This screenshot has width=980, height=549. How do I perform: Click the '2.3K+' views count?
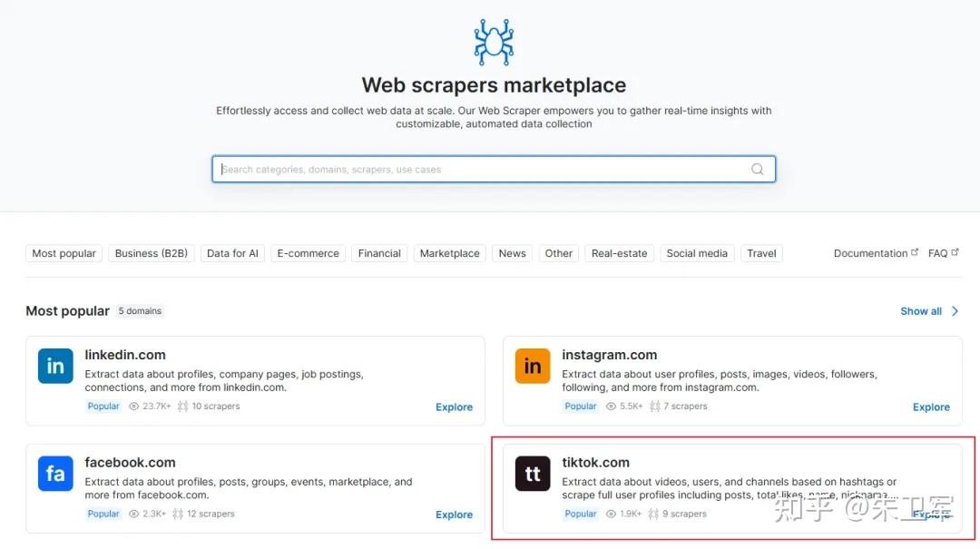[x=153, y=514]
